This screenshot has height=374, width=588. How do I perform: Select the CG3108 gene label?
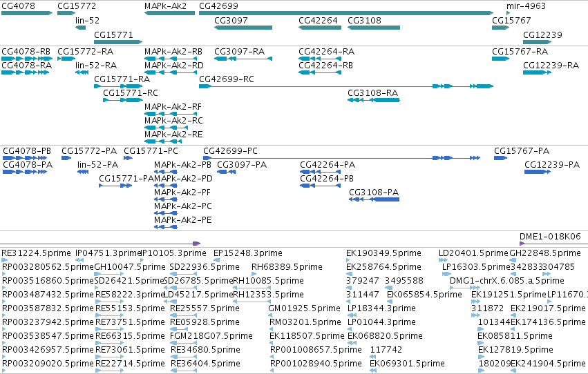click(365, 21)
